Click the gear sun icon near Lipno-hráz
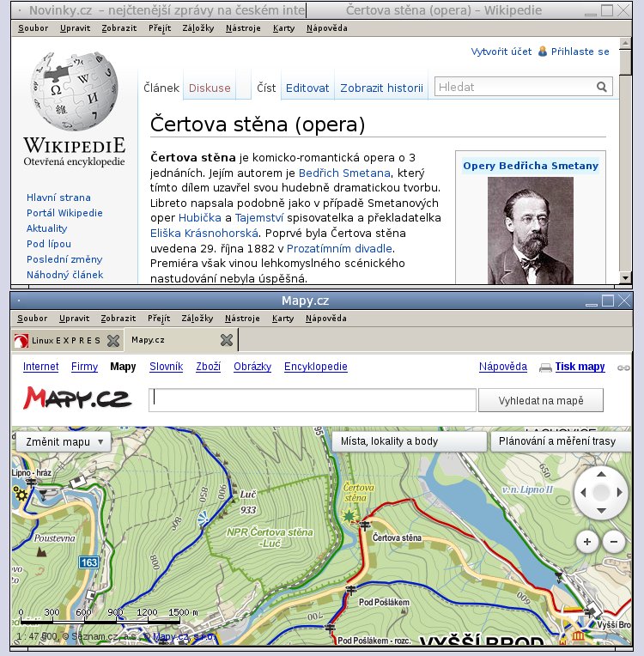This screenshot has width=644, height=656. [20, 495]
